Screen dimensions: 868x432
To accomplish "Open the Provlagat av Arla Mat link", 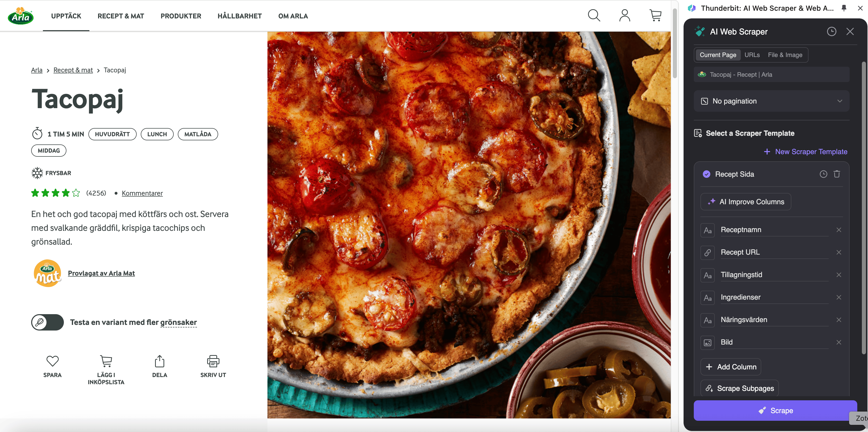I will [101, 273].
